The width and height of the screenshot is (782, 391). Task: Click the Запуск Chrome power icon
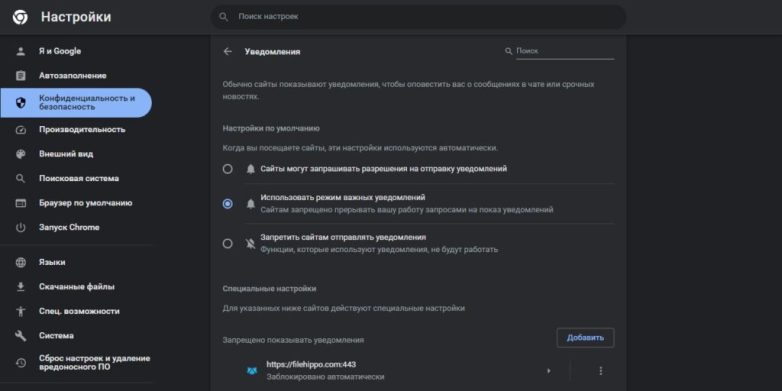pos(20,227)
